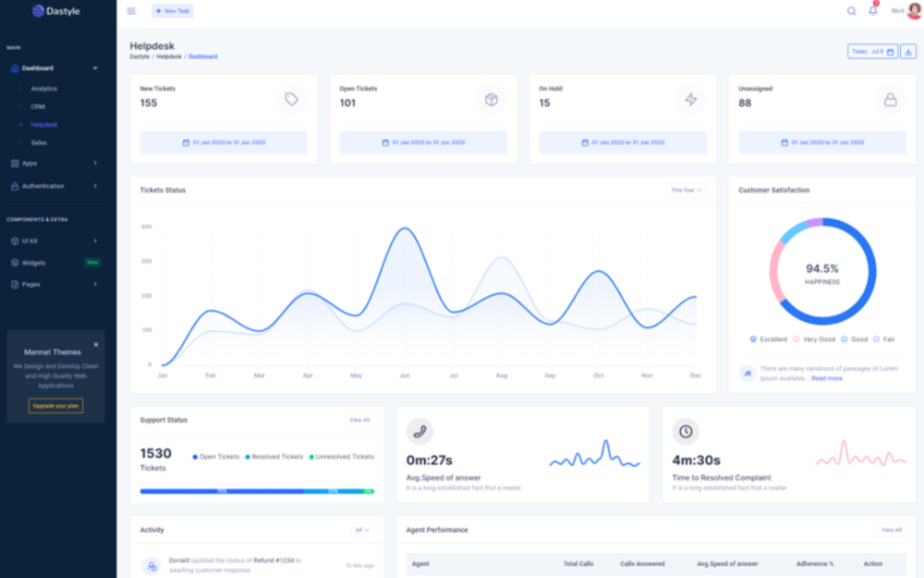Open Analytics in the sidebar
This screenshot has width=924, height=578.
pyautogui.click(x=44, y=89)
